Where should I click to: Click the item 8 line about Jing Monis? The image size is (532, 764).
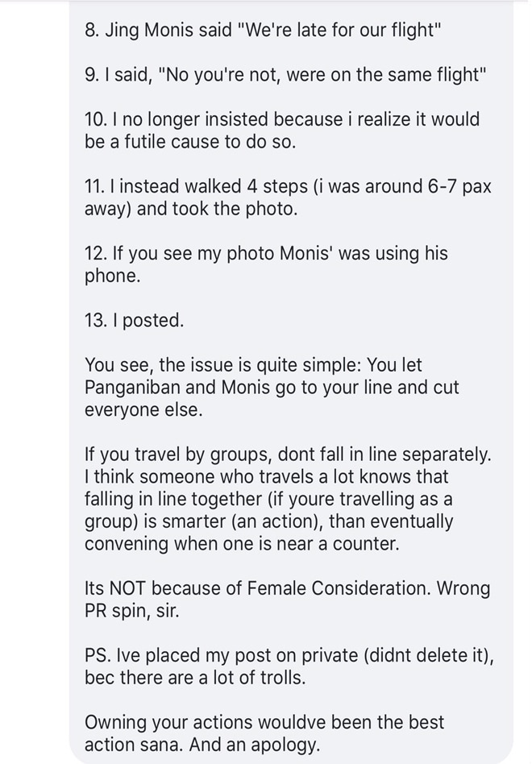pos(263,30)
